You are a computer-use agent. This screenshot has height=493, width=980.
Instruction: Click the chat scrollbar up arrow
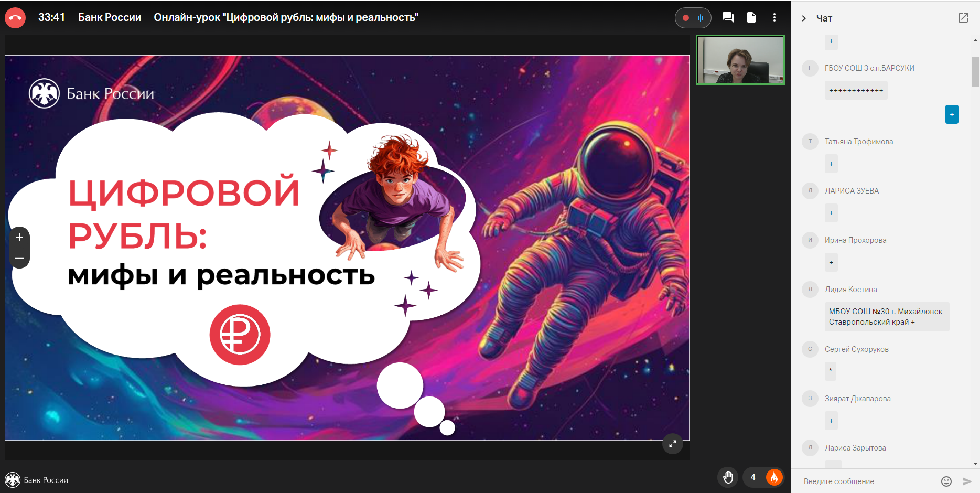(x=975, y=40)
